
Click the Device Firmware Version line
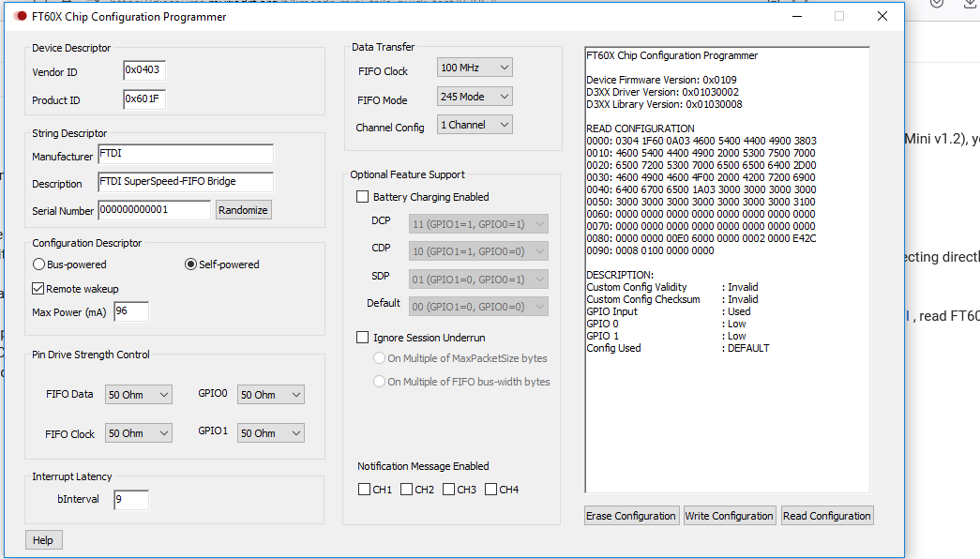coord(661,80)
